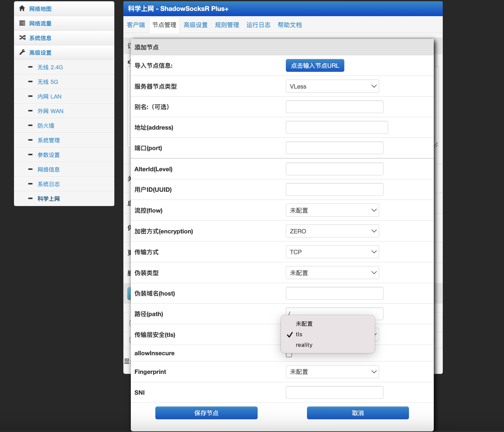Image resolution: width=504 pixels, height=432 pixels.
Task: Click the 别名 (可选) input field
Action: point(335,107)
